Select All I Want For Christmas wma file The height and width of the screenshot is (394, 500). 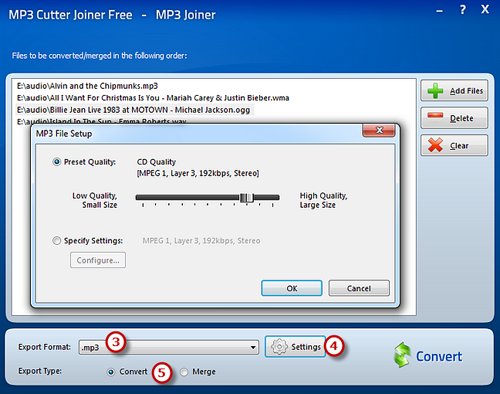[x=153, y=98]
